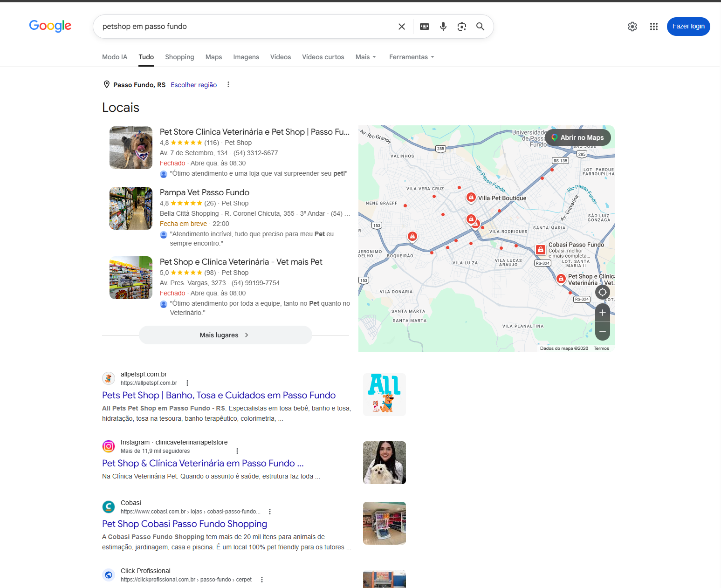Viewport: 721px width, 588px height.
Task: Open the Google apps grid
Action: click(654, 27)
